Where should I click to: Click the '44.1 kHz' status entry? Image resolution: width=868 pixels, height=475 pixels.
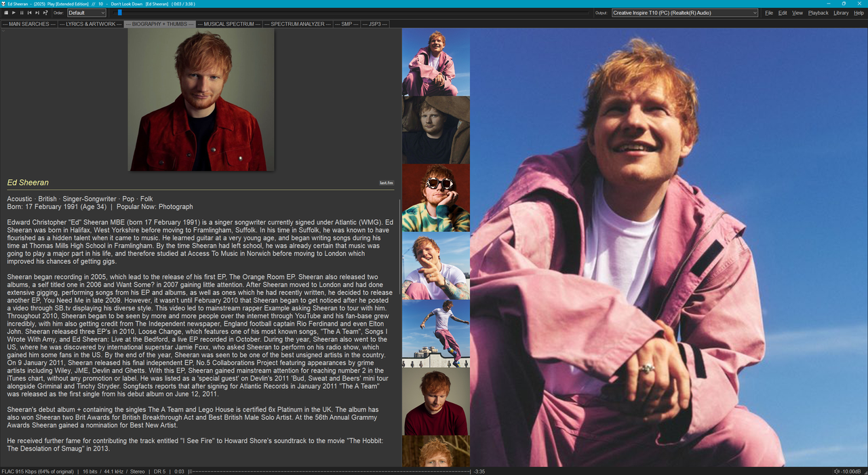click(x=113, y=471)
